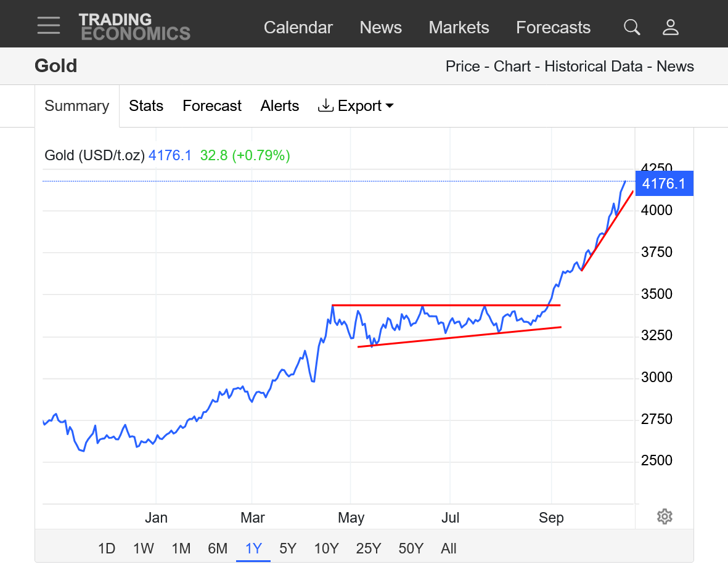728x575 pixels.
Task: Expand the Export dropdown
Action: click(x=356, y=106)
